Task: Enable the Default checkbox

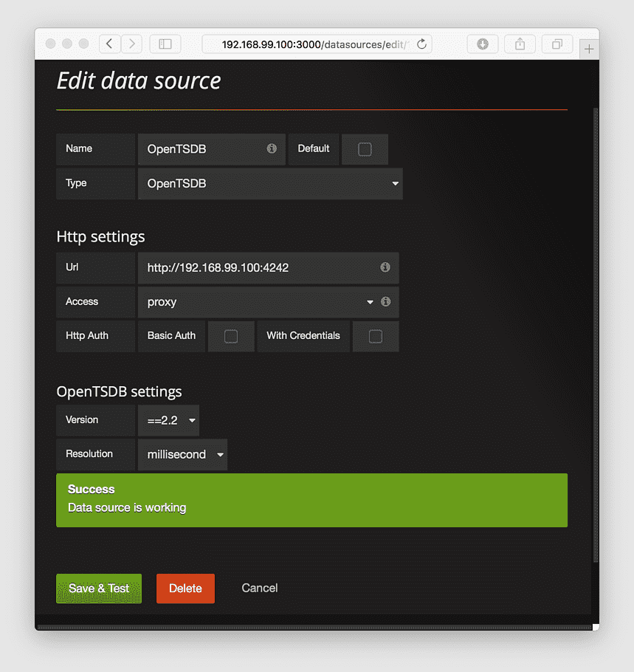Action: pyautogui.click(x=365, y=148)
